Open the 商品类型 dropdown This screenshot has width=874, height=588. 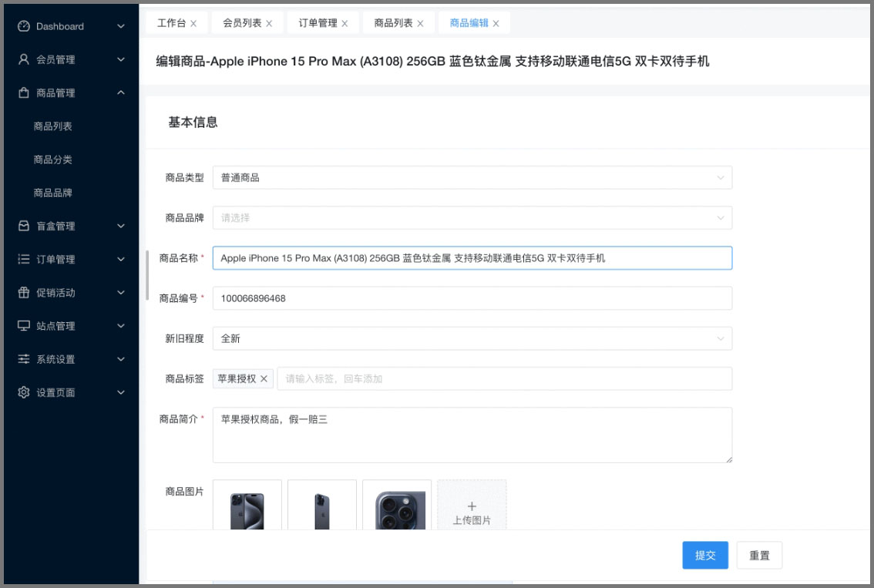pyautogui.click(x=474, y=177)
